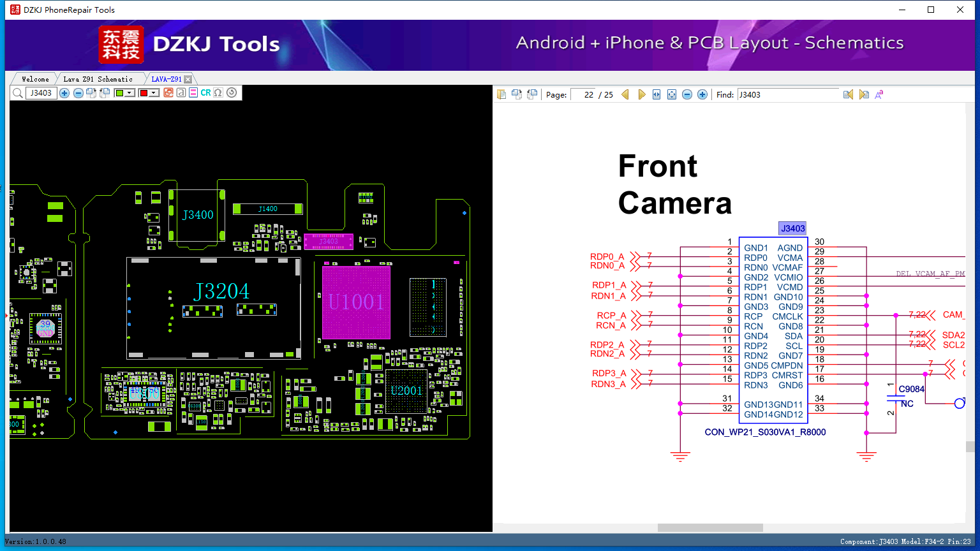Go to next schematic page

[x=641, y=94]
